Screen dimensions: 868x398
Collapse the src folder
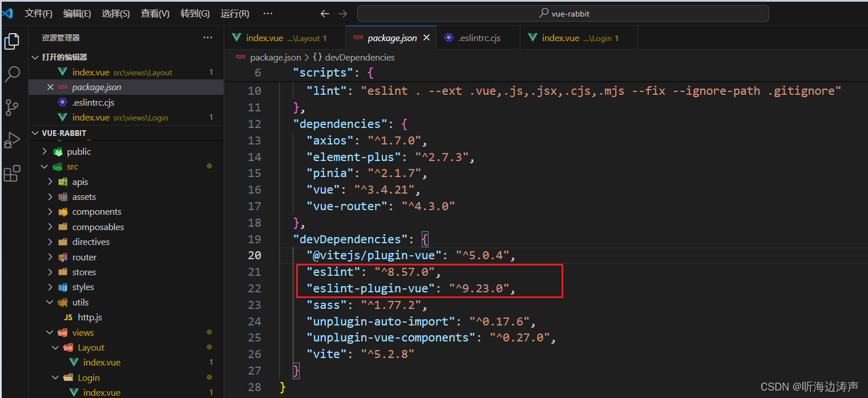click(x=45, y=166)
